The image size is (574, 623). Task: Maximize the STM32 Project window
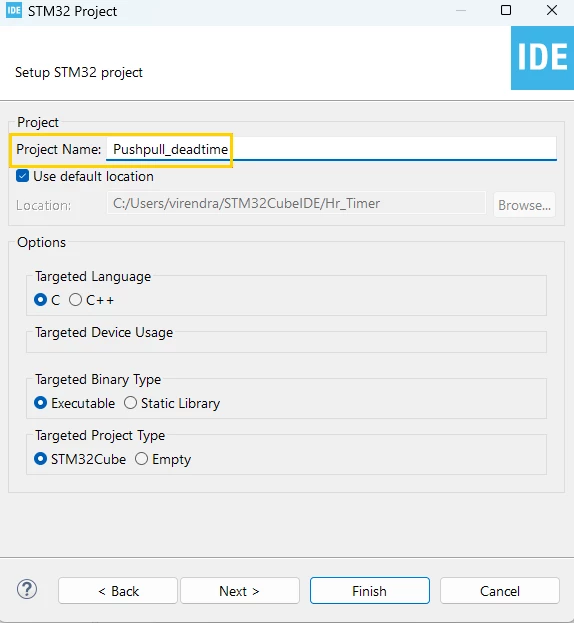[506, 10]
